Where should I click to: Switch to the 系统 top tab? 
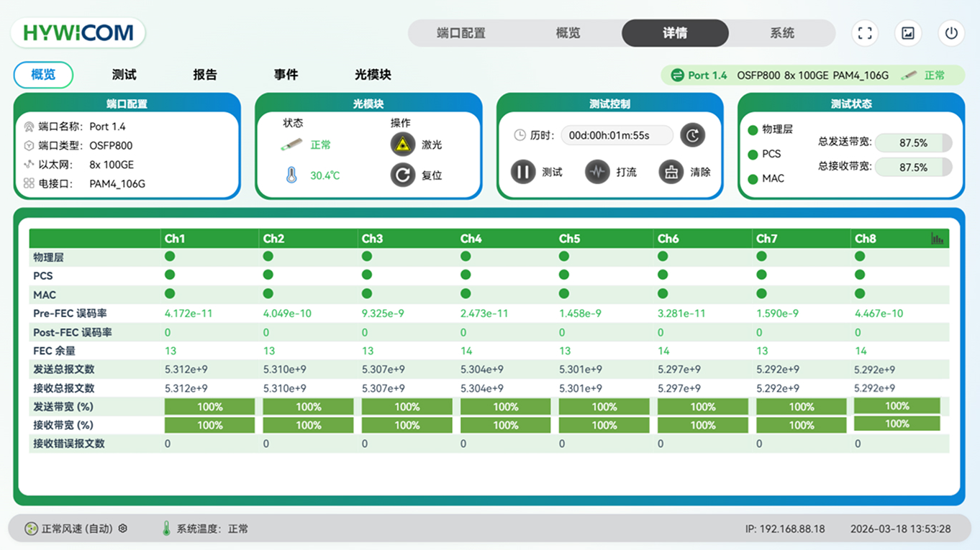point(782,33)
